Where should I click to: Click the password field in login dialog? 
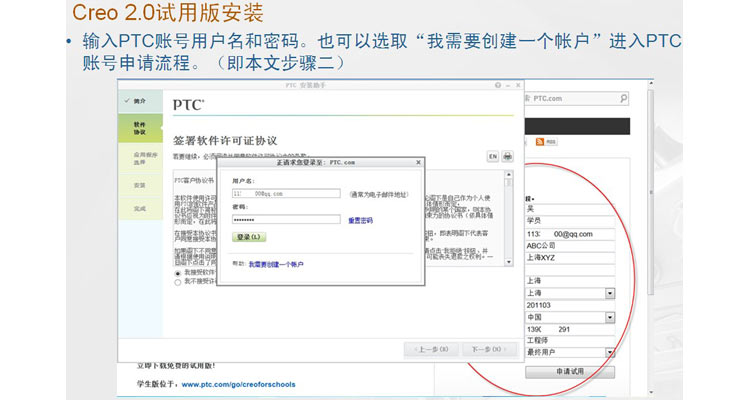pyautogui.click(x=286, y=219)
